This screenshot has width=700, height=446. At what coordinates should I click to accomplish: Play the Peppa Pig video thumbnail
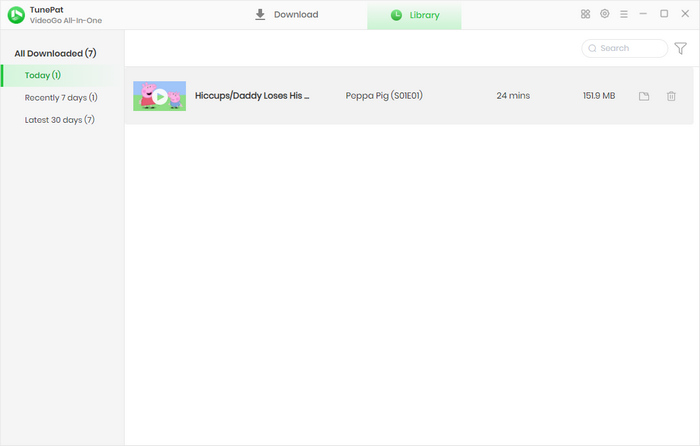point(160,96)
